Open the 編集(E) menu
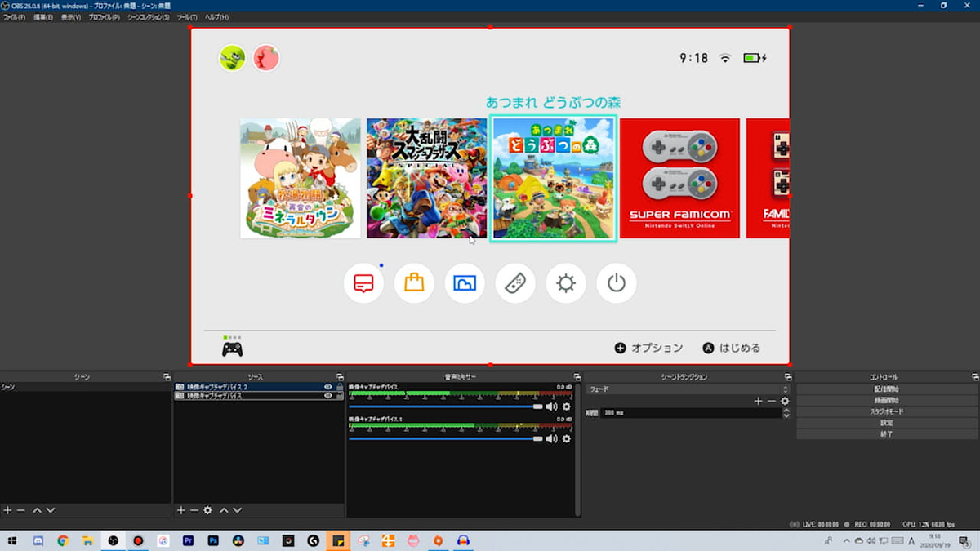980x551 pixels. click(43, 16)
